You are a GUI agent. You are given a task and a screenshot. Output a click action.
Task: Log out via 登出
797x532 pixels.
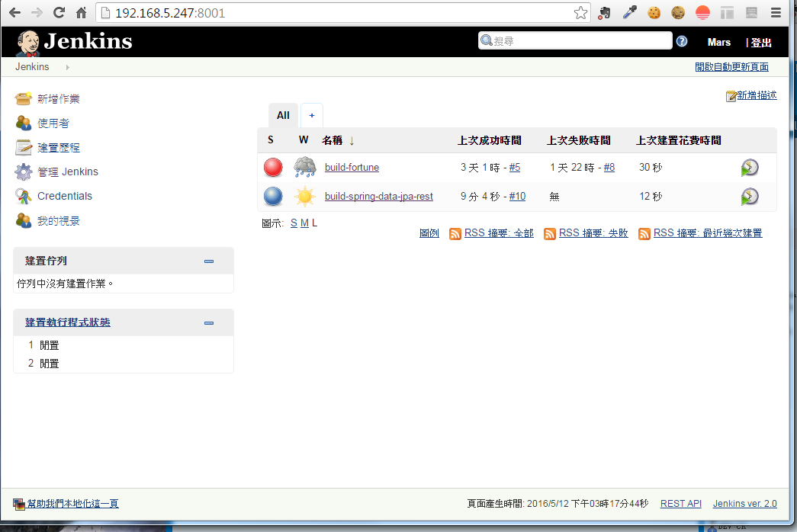pyautogui.click(x=761, y=43)
